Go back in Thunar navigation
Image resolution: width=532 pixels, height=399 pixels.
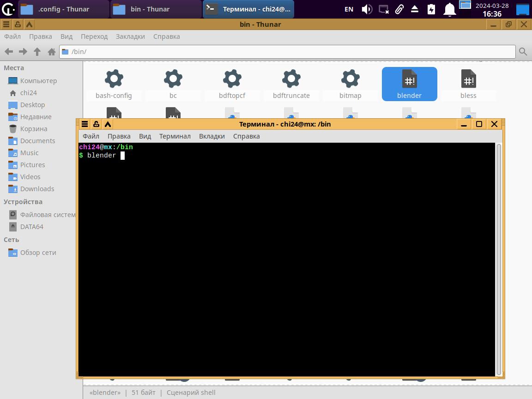[9, 52]
